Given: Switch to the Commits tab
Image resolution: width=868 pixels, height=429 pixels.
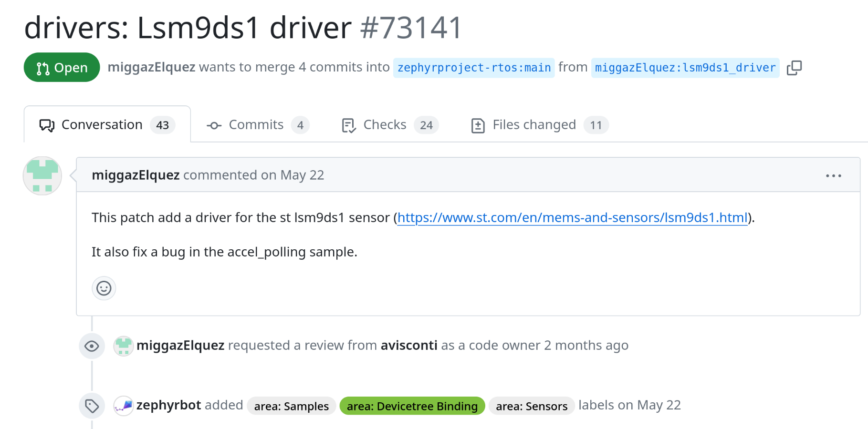Looking at the screenshot, I should (x=258, y=125).
